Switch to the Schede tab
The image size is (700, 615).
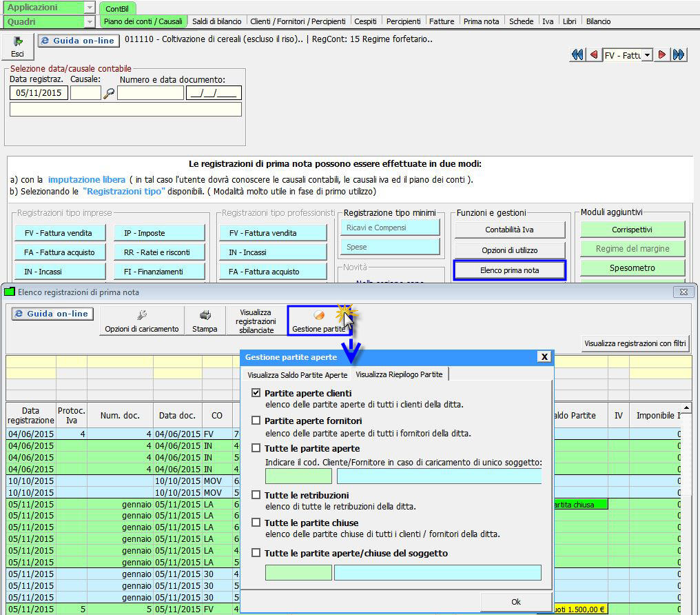click(521, 21)
